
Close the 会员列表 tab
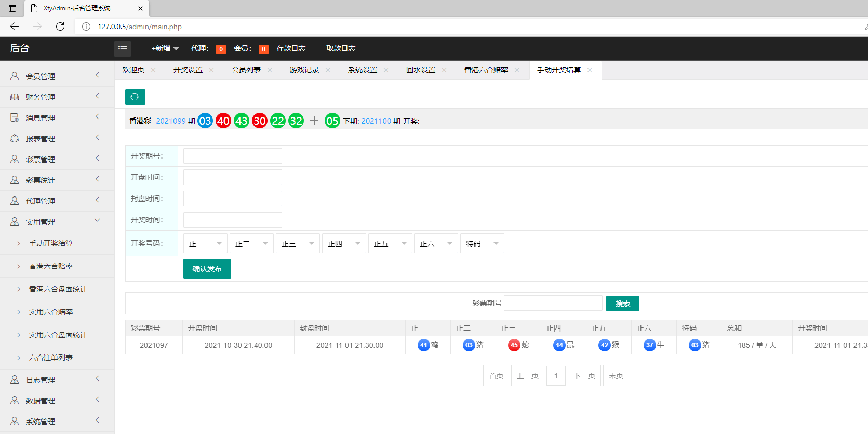[270, 70]
